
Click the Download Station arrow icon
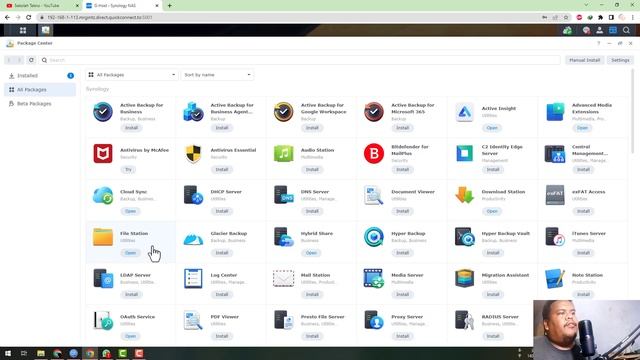464,195
